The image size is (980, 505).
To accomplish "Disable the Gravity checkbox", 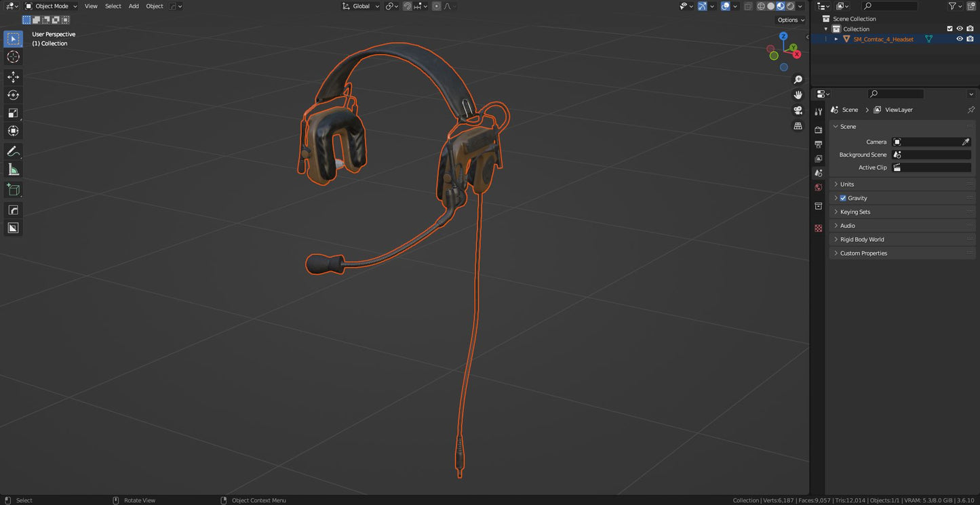I will (x=843, y=198).
